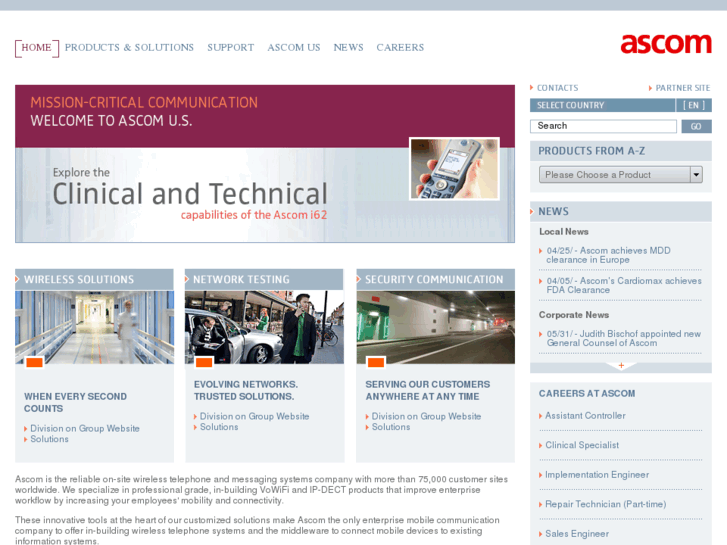This screenshot has width=727, height=545.
Task: Open Implementation Engineer job listing
Action: pos(597,474)
